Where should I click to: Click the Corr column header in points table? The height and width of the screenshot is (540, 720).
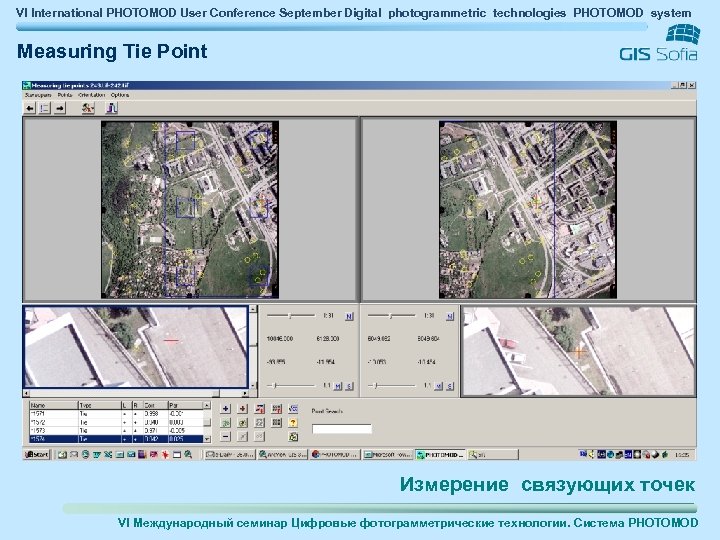tap(155, 405)
